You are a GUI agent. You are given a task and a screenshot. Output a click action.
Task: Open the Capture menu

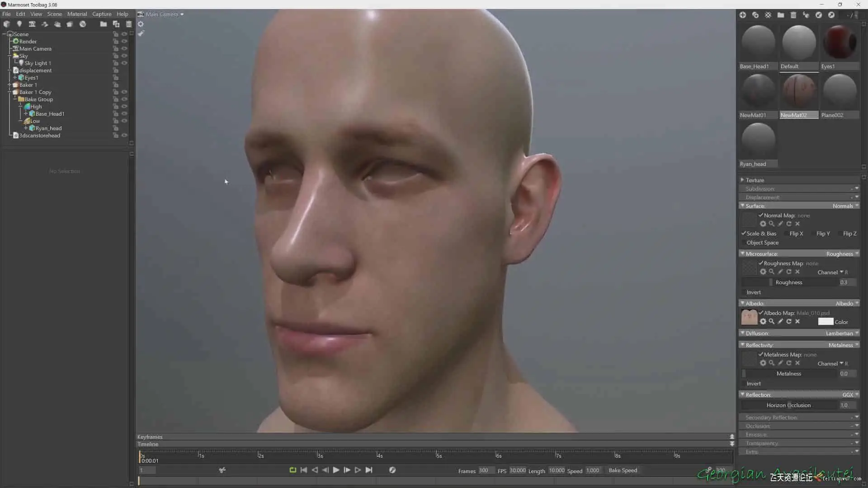click(102, 14)
